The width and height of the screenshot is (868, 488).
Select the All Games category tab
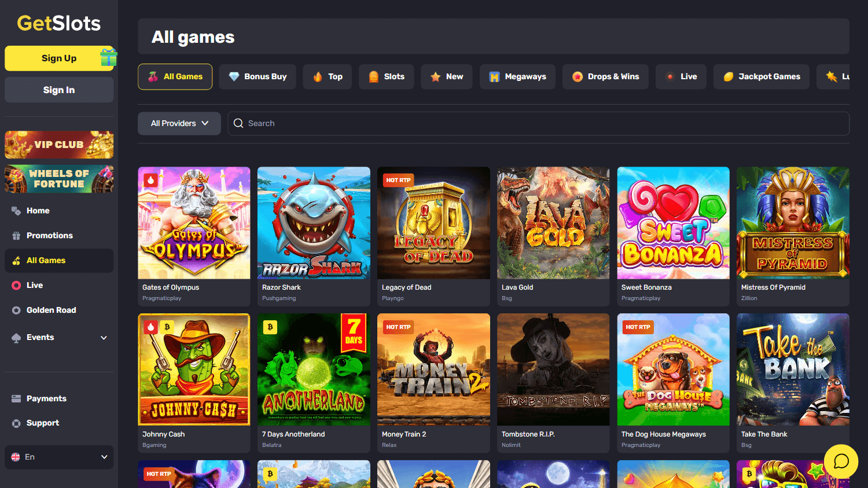pyautogui.click(x=175, y=76)
